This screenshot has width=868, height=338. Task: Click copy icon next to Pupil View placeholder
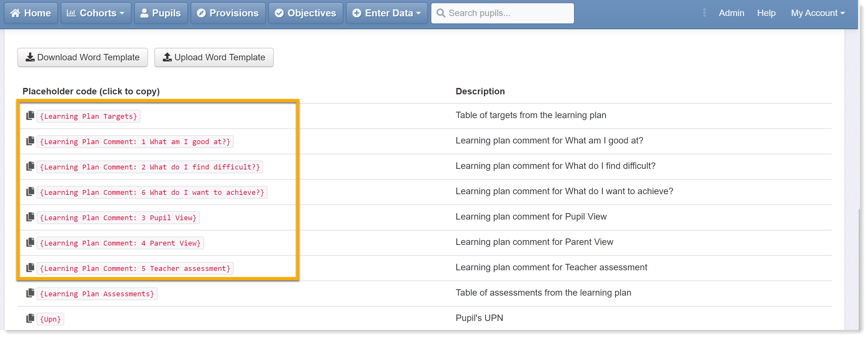[30, 217]
